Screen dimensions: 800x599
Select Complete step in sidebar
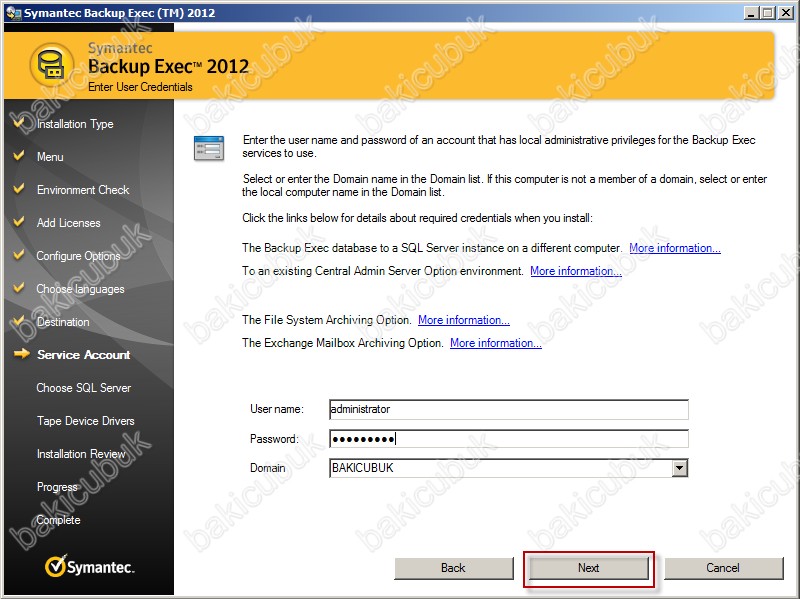(x=58, y=520)
